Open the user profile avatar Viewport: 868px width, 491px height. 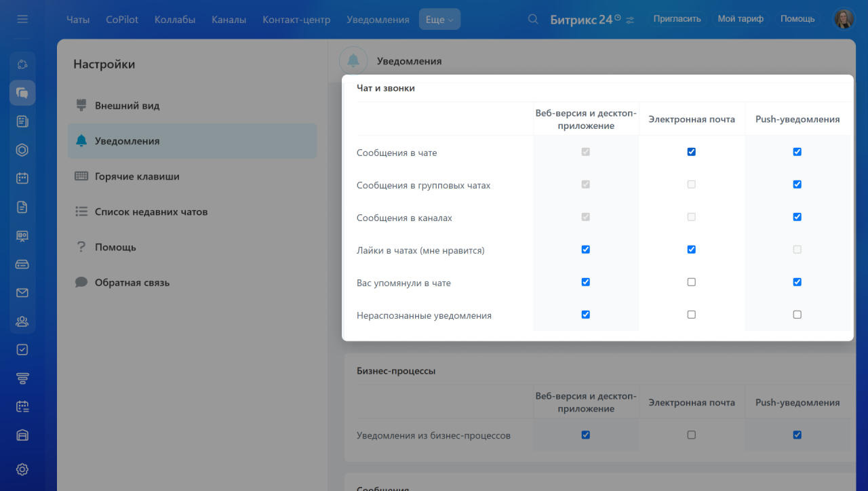[x=844, y=19]
